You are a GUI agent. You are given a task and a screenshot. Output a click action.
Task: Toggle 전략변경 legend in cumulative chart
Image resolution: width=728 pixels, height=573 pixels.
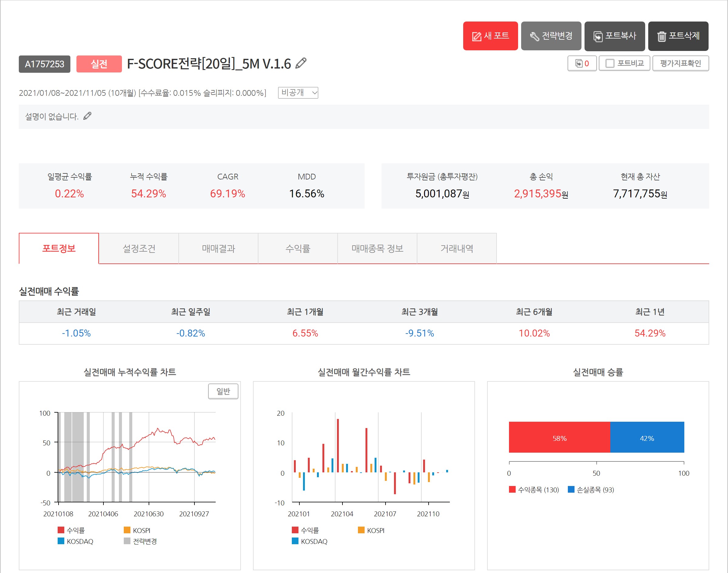140,541
